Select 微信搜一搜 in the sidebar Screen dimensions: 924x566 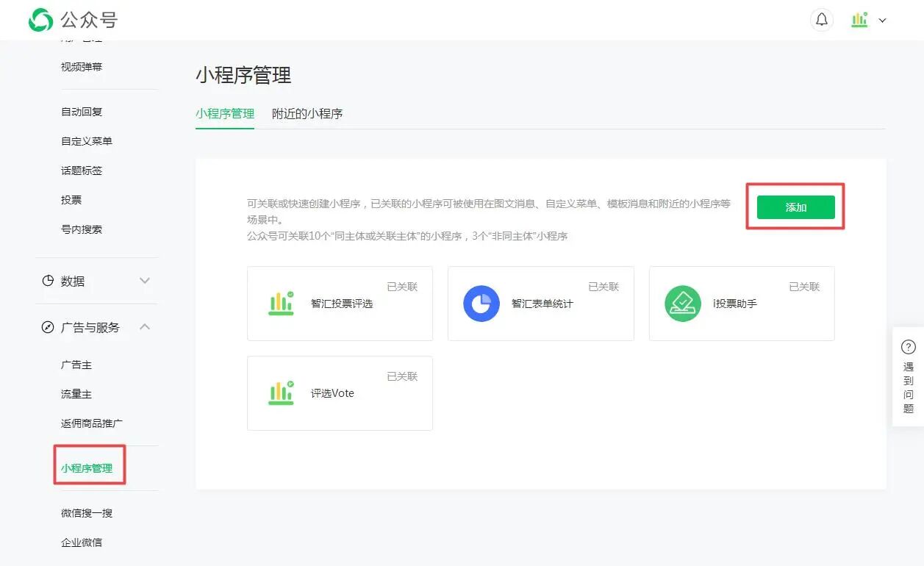[87, 513]
